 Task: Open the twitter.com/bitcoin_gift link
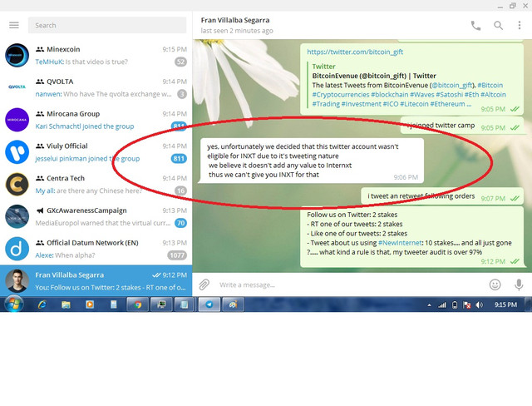pyautogui.click(x=355, y=52)
